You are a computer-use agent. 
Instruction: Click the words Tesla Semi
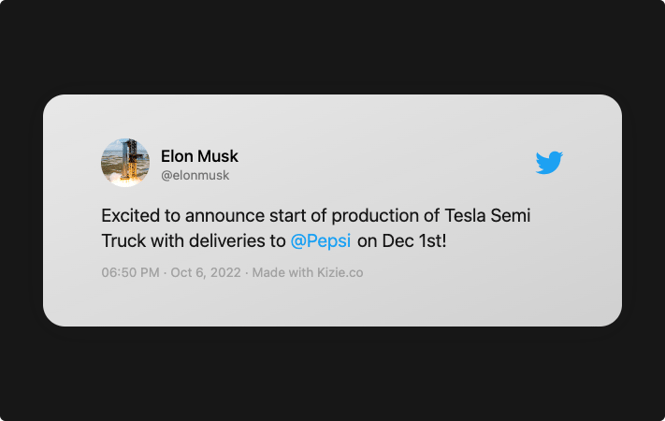[x=487, y=215]
